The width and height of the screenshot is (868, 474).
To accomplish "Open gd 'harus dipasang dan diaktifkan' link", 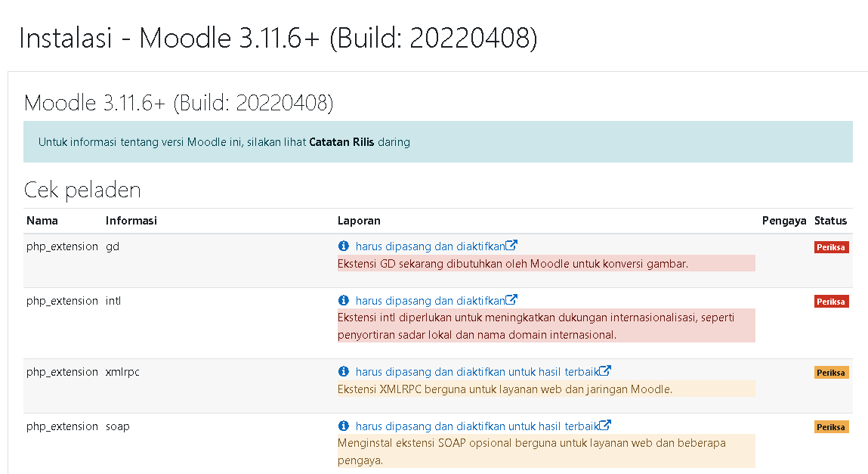I will [x=430, y=246].
